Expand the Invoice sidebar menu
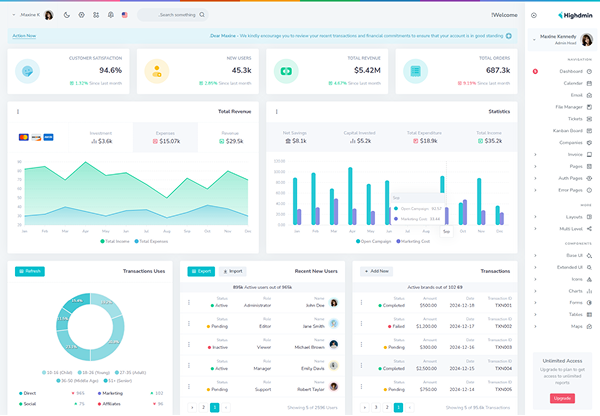Viewport: 600px width, 416px height. [x=560, y=154]
